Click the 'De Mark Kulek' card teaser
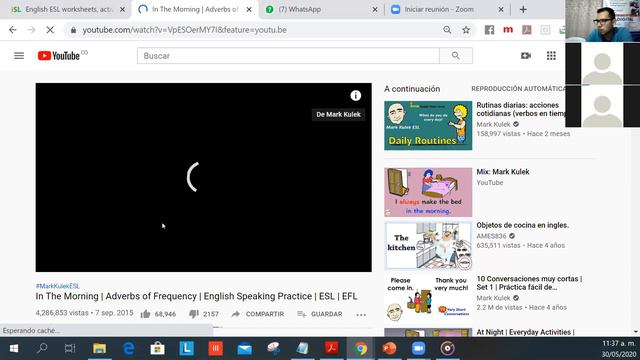The image size is (640, 360). (x=338, y=114)
